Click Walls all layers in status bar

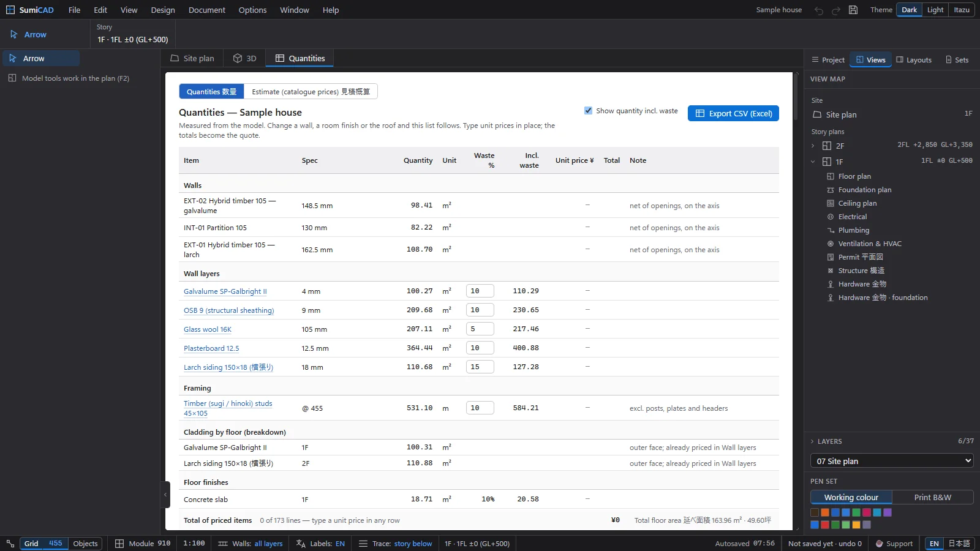coord(251,544)
